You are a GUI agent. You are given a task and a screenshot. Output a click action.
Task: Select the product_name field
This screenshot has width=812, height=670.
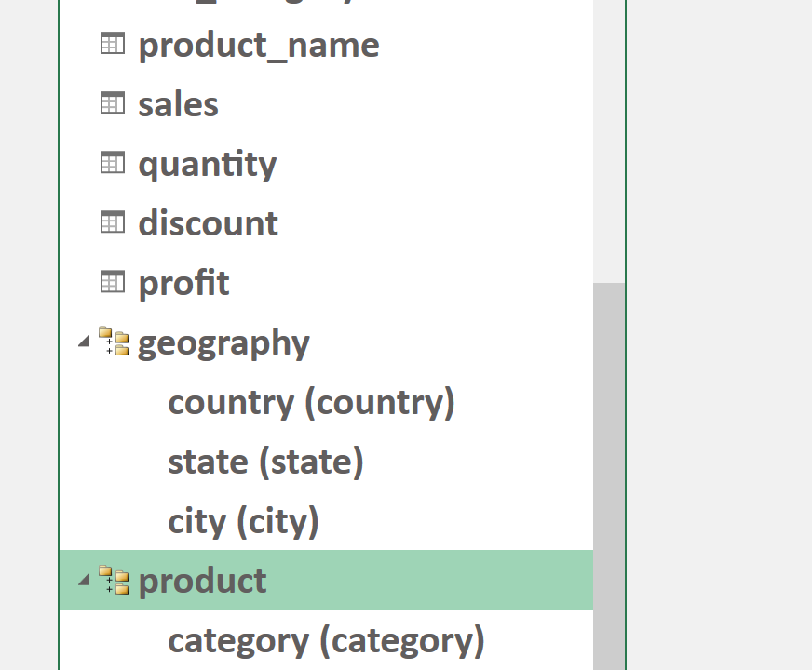pyautogui.click(x=259, y=45)
